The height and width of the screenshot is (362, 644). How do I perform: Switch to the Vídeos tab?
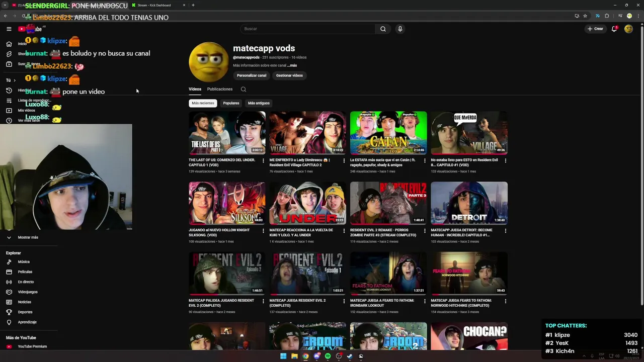point(195,89)
